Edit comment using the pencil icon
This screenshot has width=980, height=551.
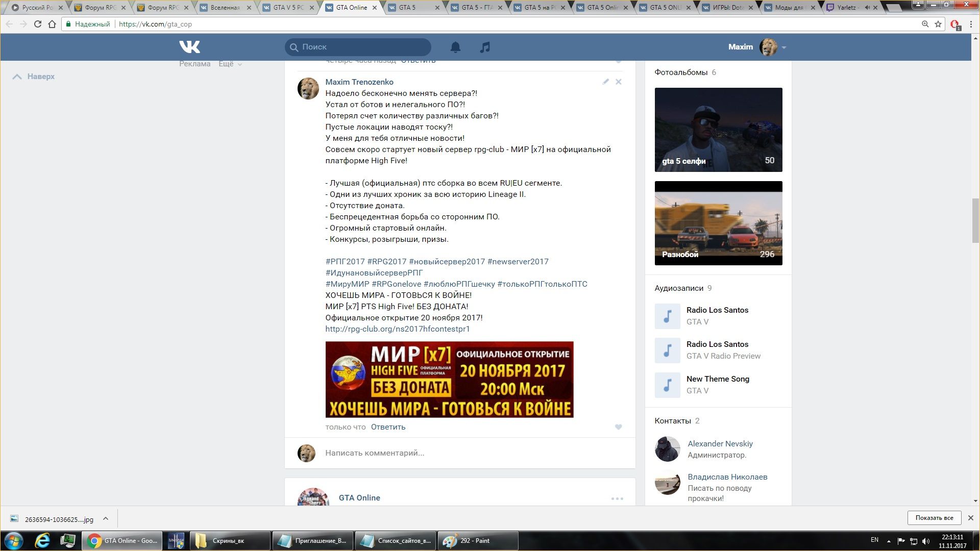coord(605,82)
